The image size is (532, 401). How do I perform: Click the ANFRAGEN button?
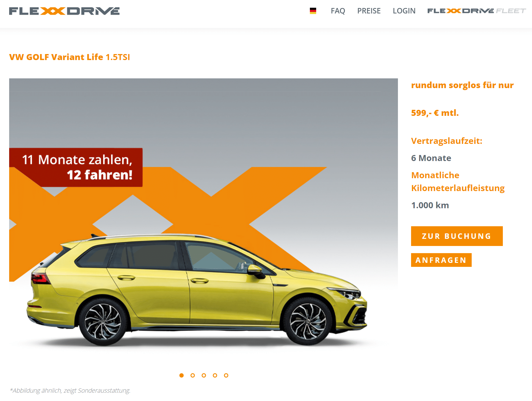click(x=441, y=260)
